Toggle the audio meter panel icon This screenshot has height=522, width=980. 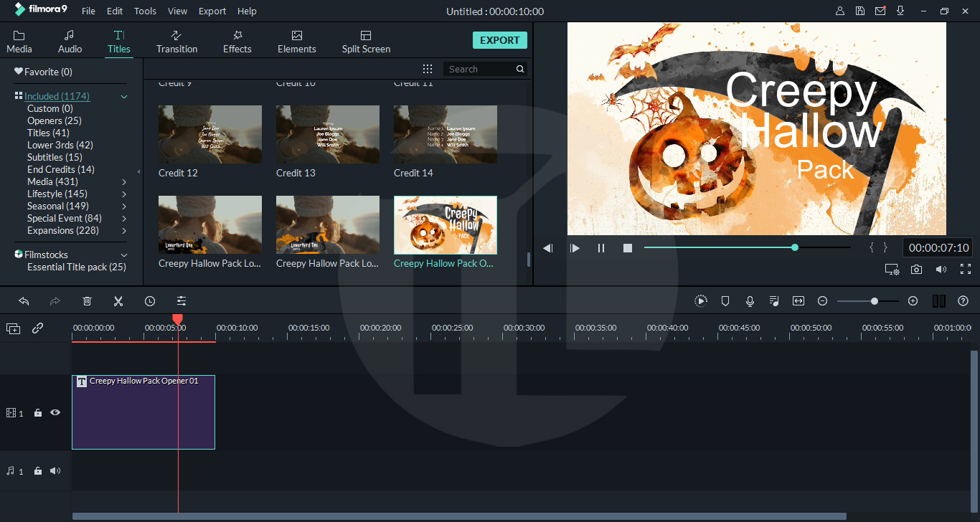[x=939, y=301]
